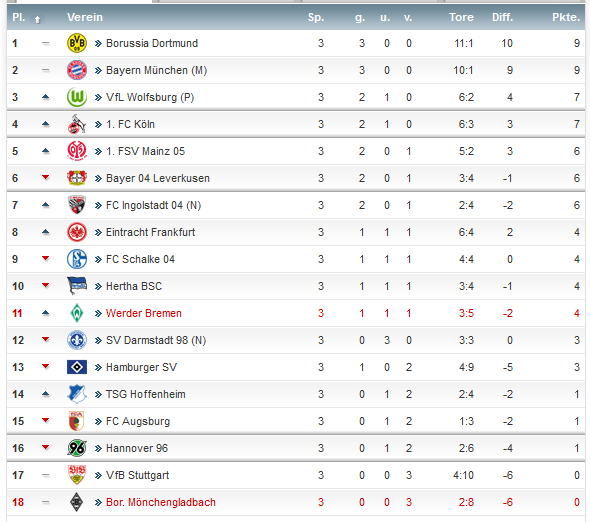
Task: Click the Borussia Dortmund club crest
Action: tap(77, 43)
